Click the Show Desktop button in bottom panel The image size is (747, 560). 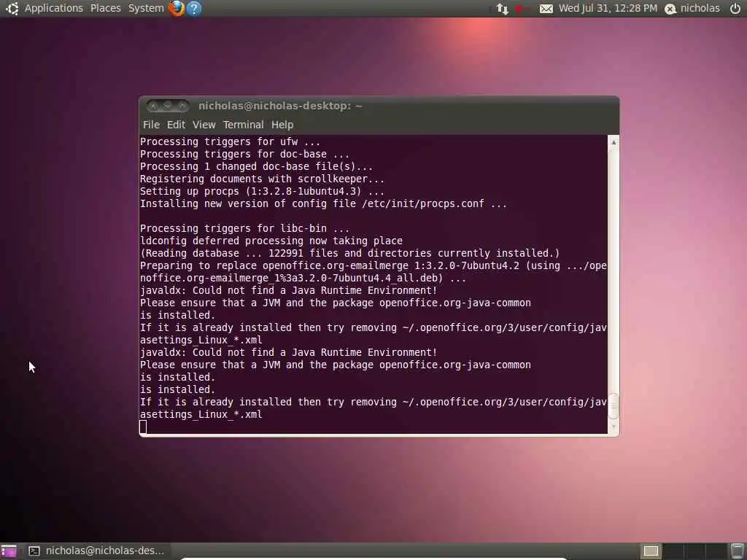(x=9, y=551)
